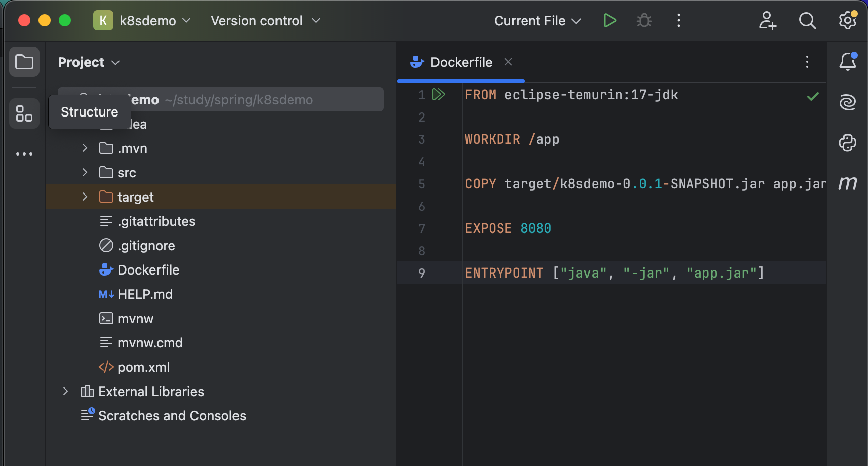This screenshot has width=868, height=466.
Task: Click the "-jar" string in ENTRYPOINT
Action: pos(646,273)
